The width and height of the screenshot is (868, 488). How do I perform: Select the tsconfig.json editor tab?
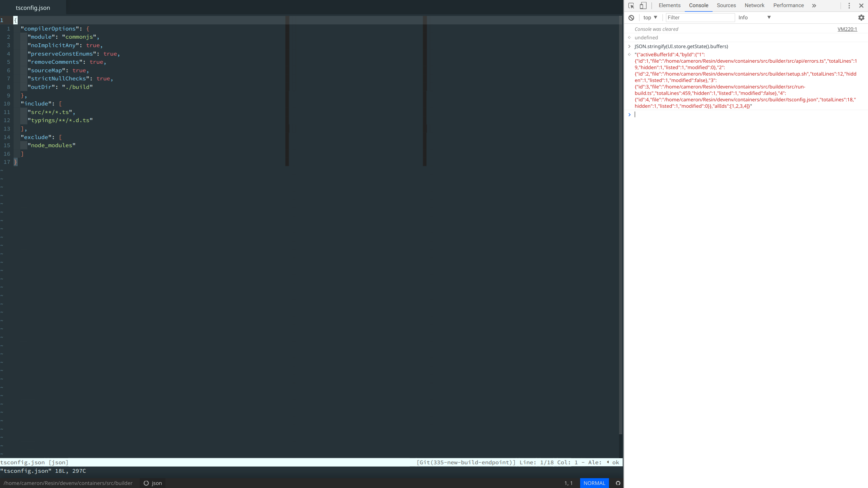33,8
